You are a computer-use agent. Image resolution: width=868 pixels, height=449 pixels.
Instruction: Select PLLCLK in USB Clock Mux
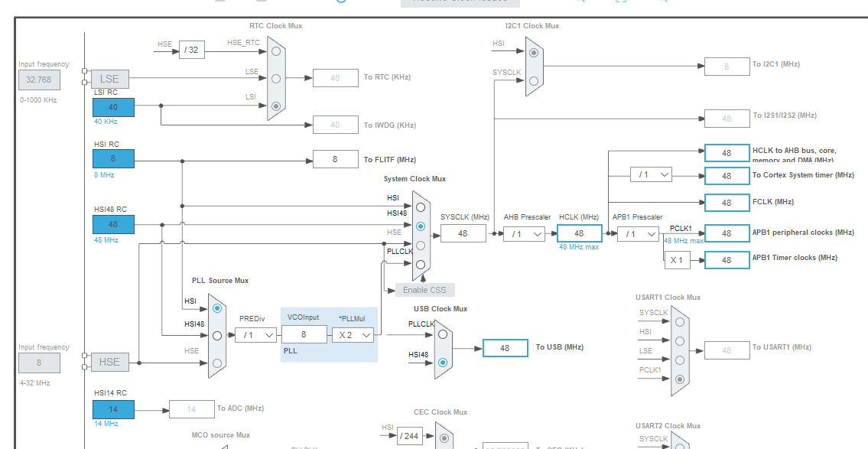[x=442, y=333]
